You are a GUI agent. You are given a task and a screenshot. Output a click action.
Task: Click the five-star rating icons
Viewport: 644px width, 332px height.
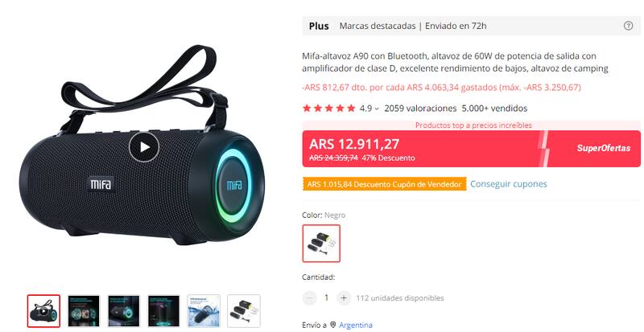coord(328,109)
